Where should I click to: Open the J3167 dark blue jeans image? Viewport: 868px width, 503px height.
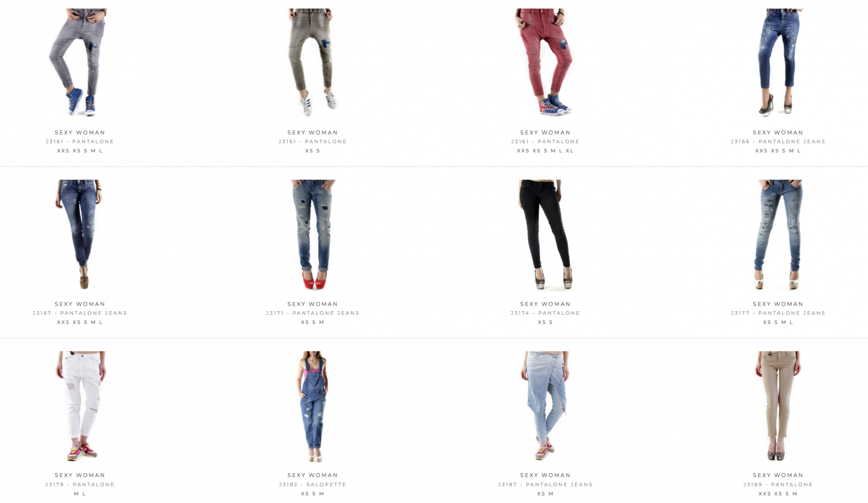pyautogui.click(x=80, y=235)
